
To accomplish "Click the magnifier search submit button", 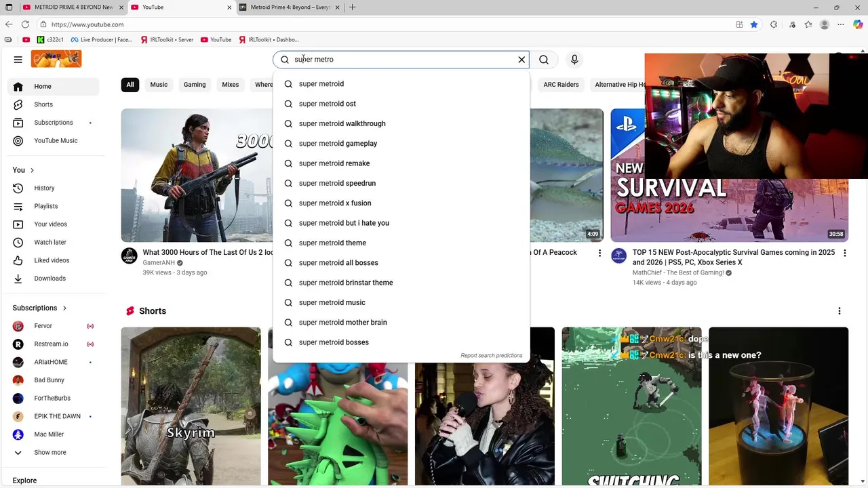I will point(544,60).
